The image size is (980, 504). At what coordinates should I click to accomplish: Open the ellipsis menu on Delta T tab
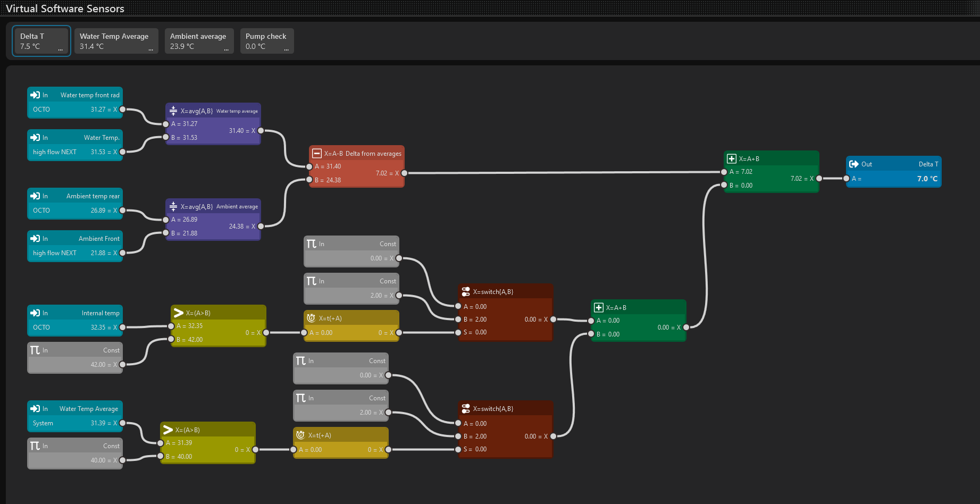coord(61,49)
